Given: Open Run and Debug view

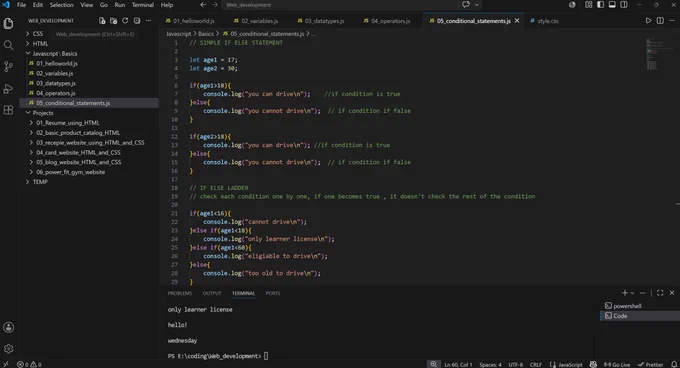Looking at the screenshot, I should point(8,88).
